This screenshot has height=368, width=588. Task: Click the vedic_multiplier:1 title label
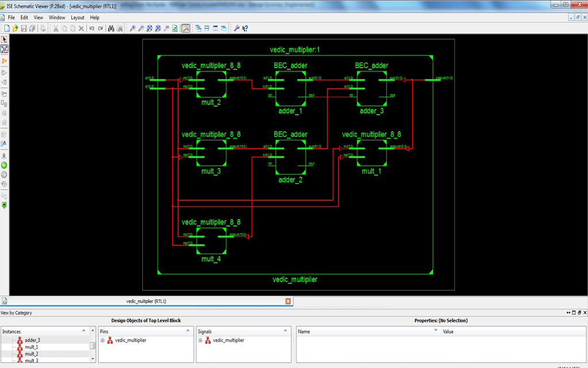point(295,50)
